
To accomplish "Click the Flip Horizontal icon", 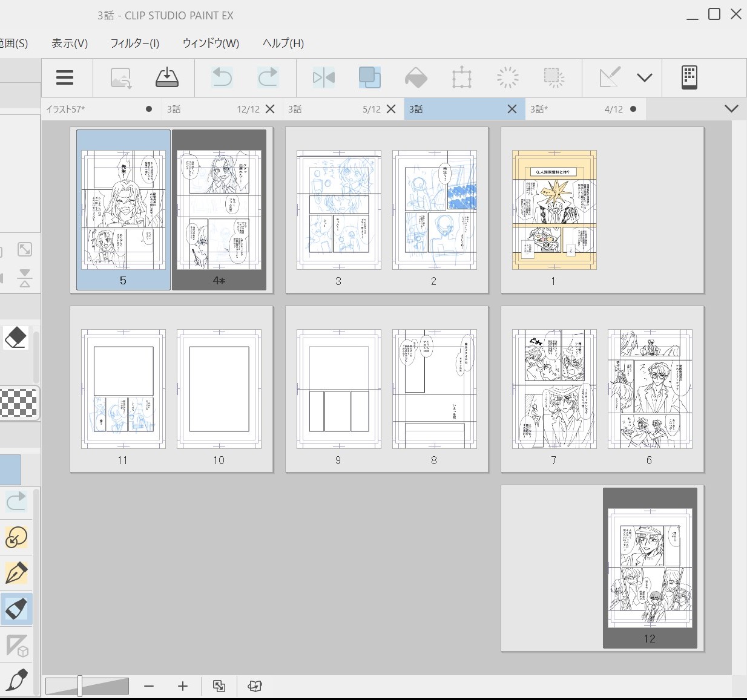I will pos(324,77).
